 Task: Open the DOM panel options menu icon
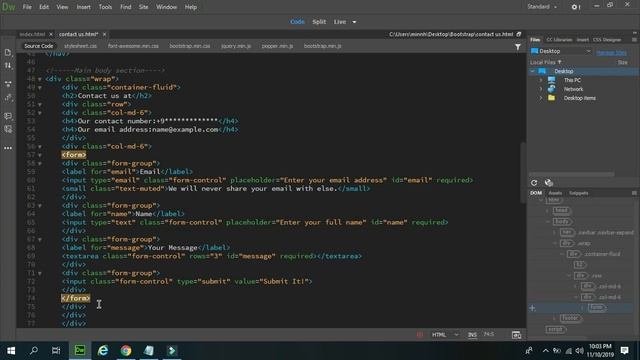634,193
